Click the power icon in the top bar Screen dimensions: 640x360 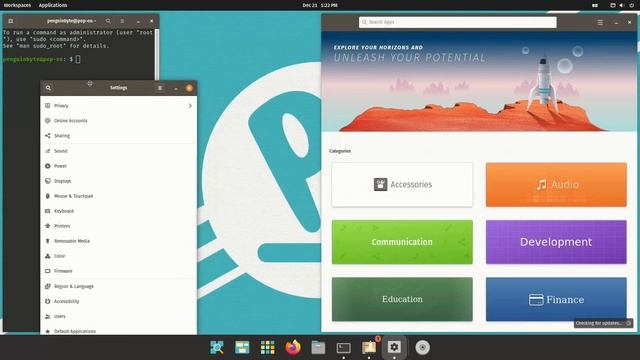[631, 5]
